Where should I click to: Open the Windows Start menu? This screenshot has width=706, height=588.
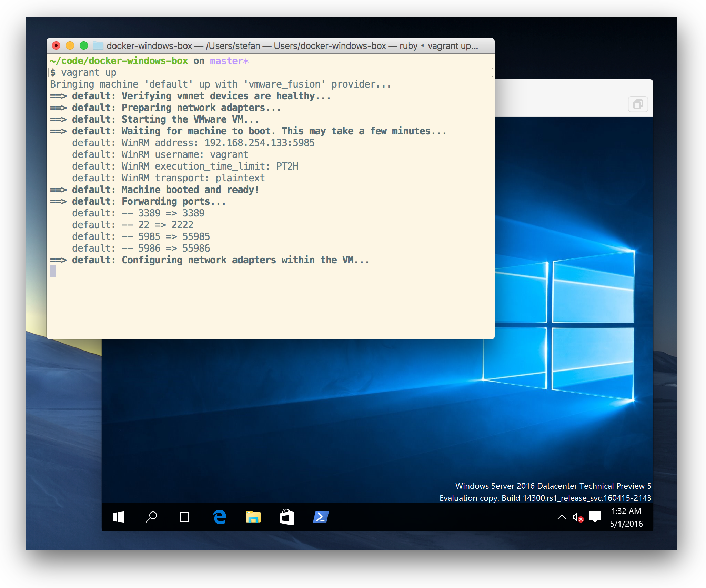click(119, 517)
